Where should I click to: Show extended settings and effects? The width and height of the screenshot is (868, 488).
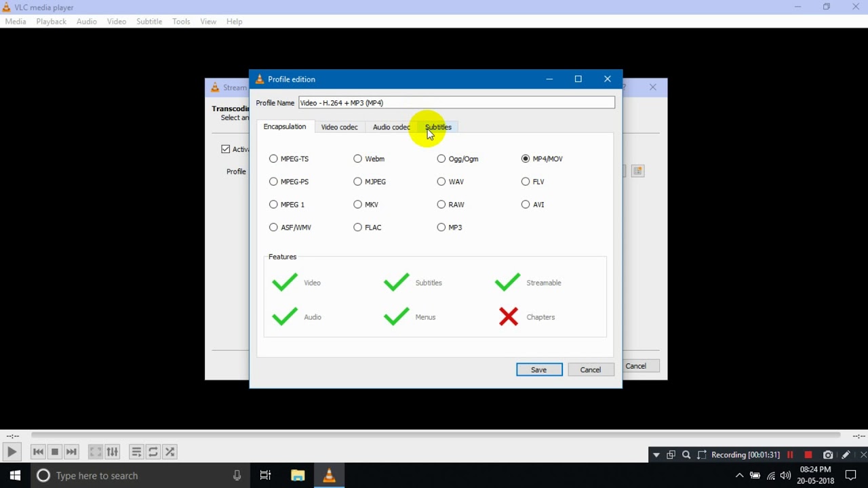pos(113,451)
